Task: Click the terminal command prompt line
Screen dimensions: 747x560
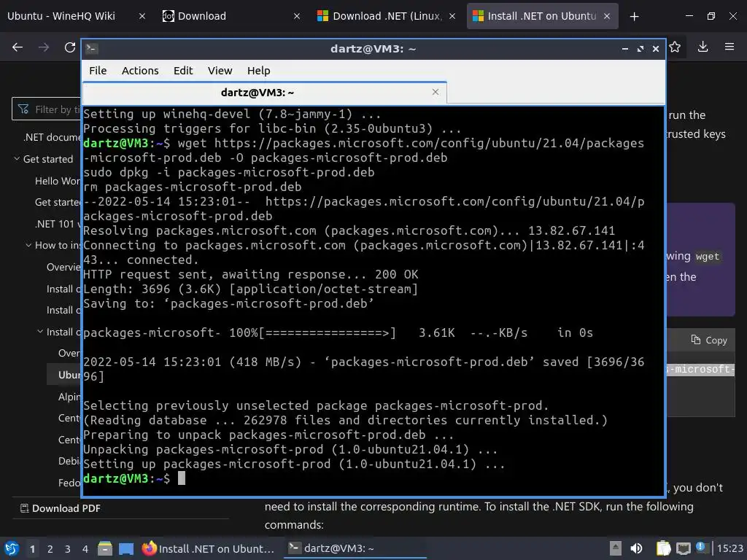Action: pyautogui.click(x=373, y=478)
